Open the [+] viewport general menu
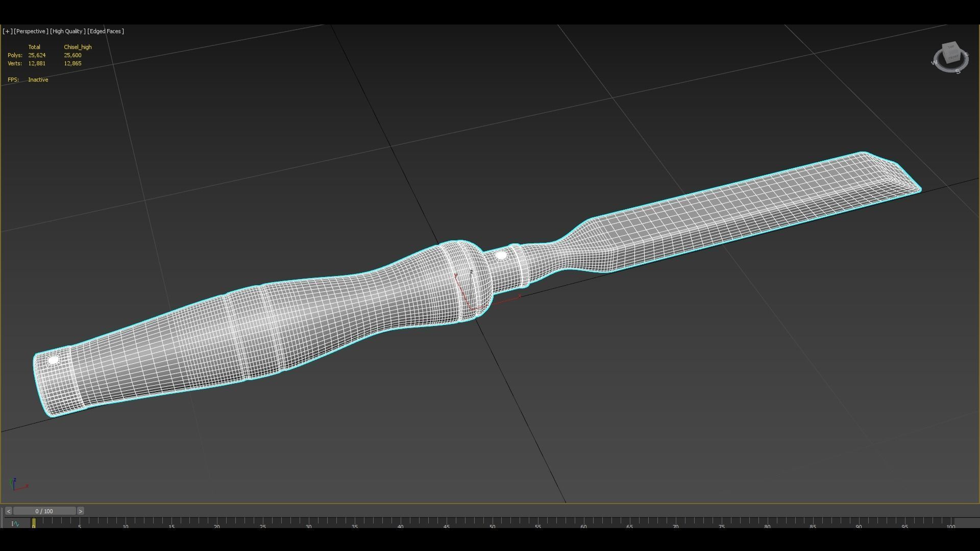This screenshot has width=980, height=551. click(7, 31)
